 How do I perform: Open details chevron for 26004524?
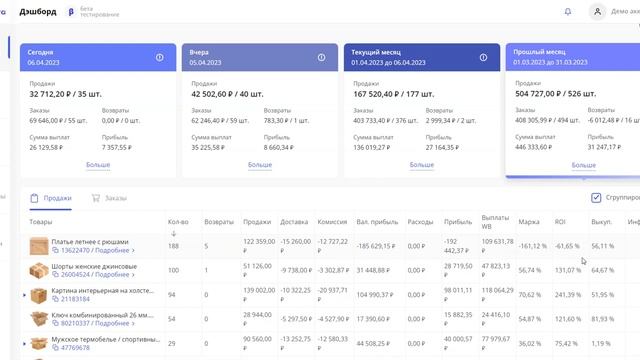tap(133, 275)
